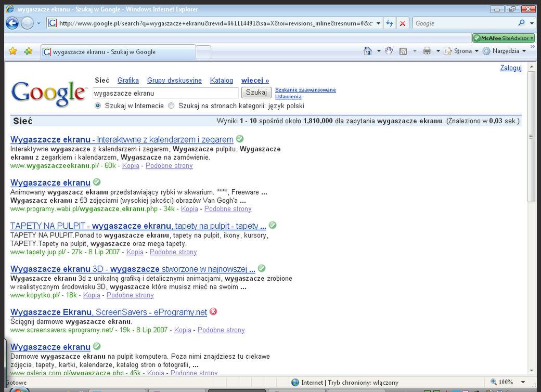
Task: Click the Google toolbar search box
Action: click(x=464, y=23)
